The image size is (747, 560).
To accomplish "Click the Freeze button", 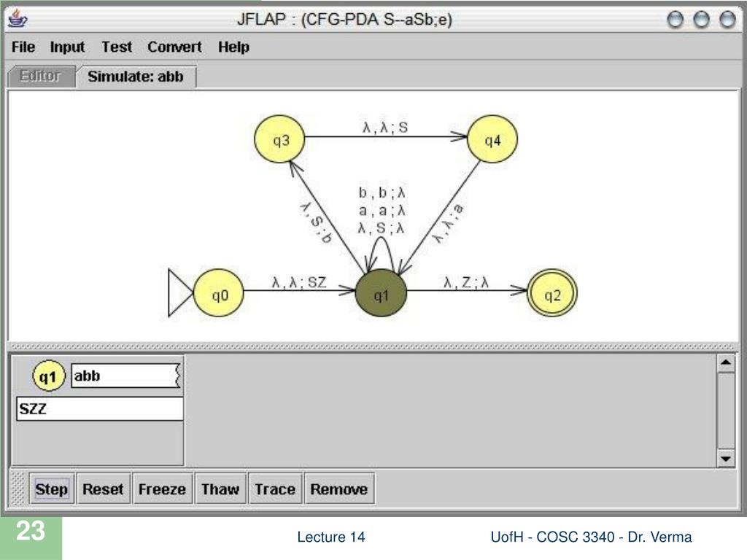I will click(162, 489).
